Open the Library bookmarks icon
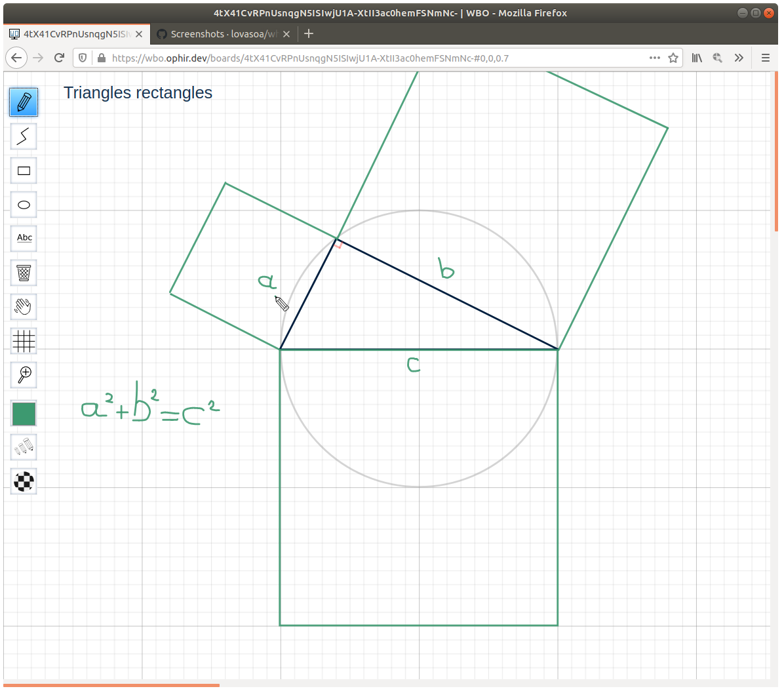 [x=697, y=58]
